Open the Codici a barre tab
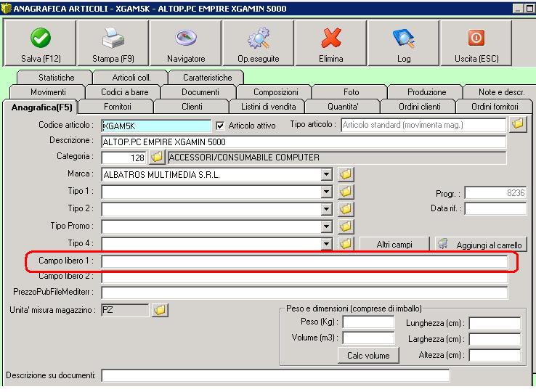 (123, 92)
